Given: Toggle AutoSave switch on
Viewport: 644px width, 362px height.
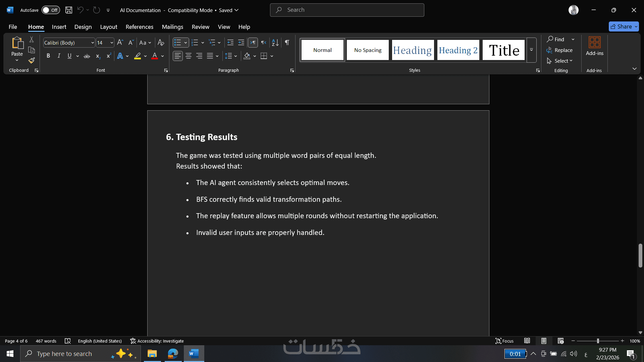Looking at the screenshot, I should [x=50, y=10].
